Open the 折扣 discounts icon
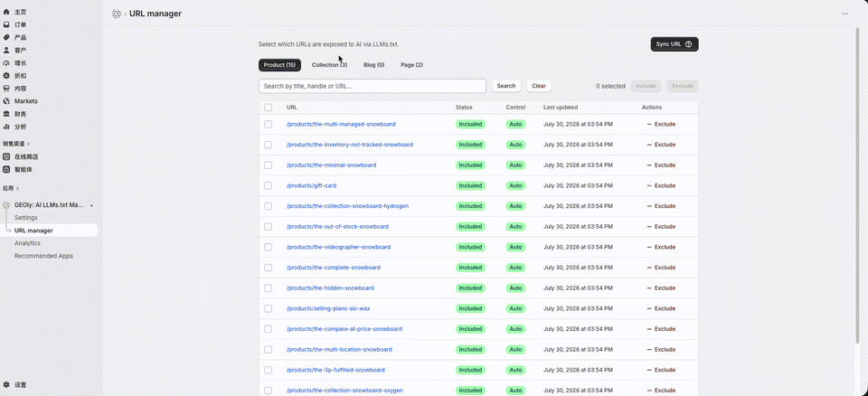Viewport: 868px width, 396px height. coord(6,75)
